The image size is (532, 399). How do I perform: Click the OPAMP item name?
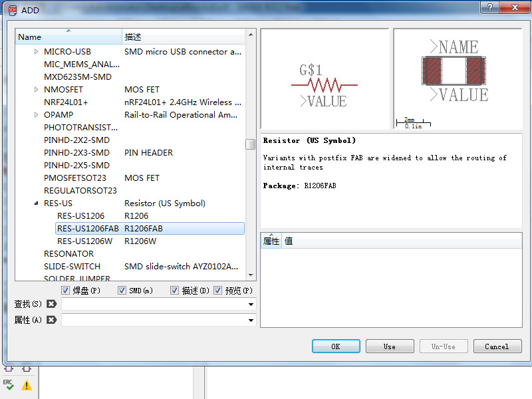[59, 114]
